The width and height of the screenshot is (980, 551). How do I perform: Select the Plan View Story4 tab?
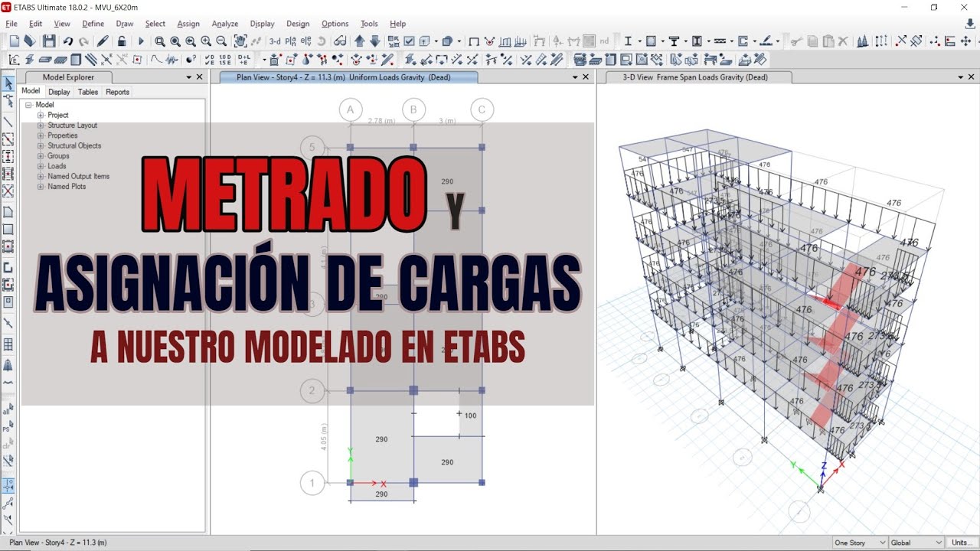pos(348,77)
